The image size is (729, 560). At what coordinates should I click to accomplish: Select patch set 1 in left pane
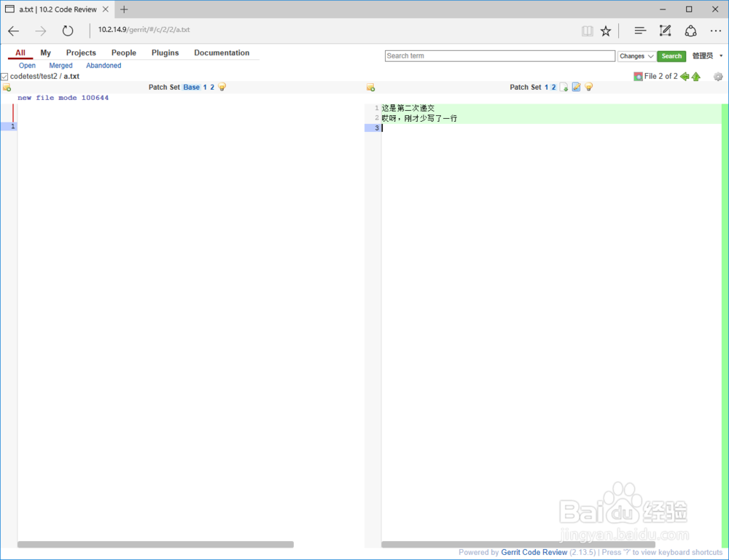(205, 87)
